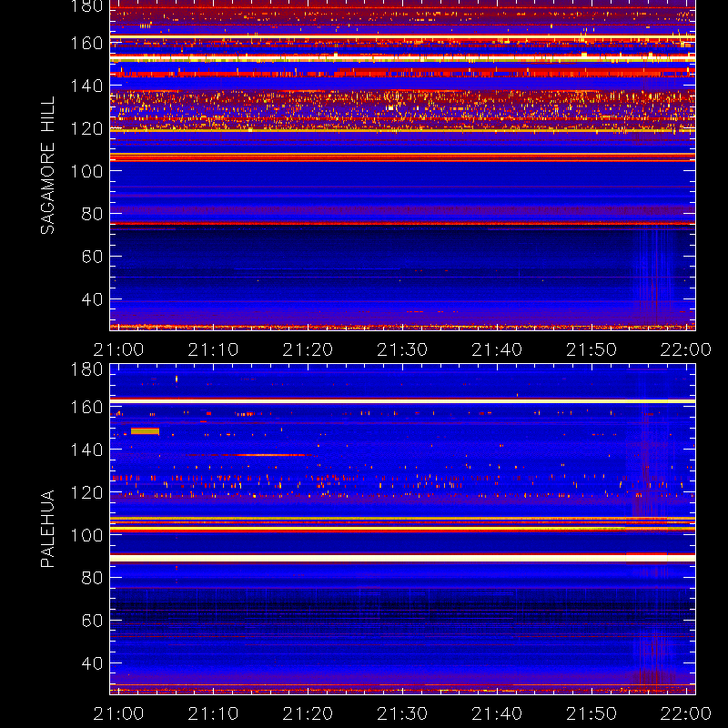Click 21:50 time label under Sagamore Hill plot
Viewport: 728px width, 728px height.
(x=591, y=349)
